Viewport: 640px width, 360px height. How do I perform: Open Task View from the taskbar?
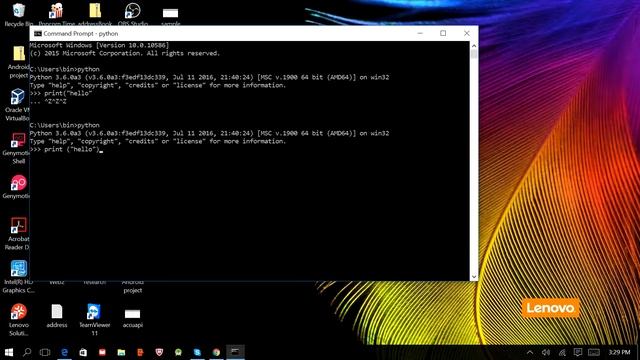[45, 352]
